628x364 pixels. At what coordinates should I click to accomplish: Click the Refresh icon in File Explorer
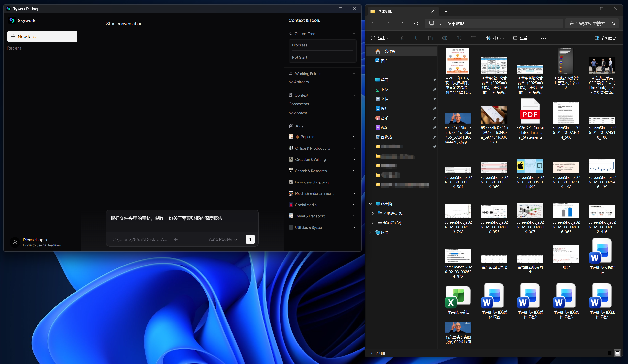[x=416, y=23]
